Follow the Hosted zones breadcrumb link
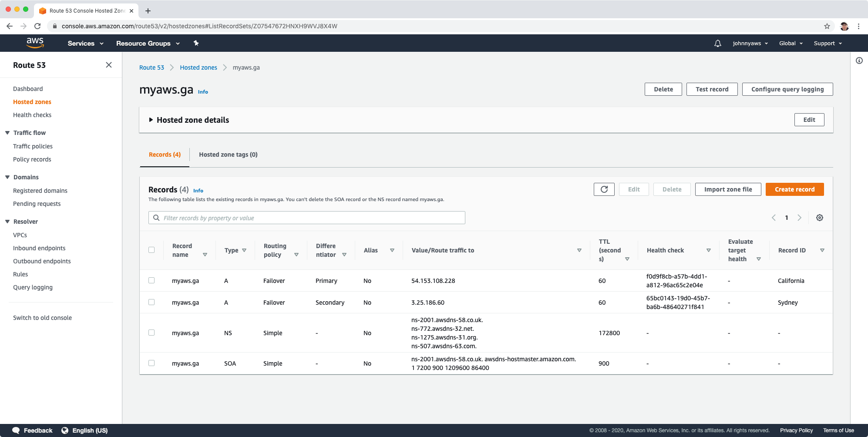Screen dimensions: 868x437 [x=198, y=67]
